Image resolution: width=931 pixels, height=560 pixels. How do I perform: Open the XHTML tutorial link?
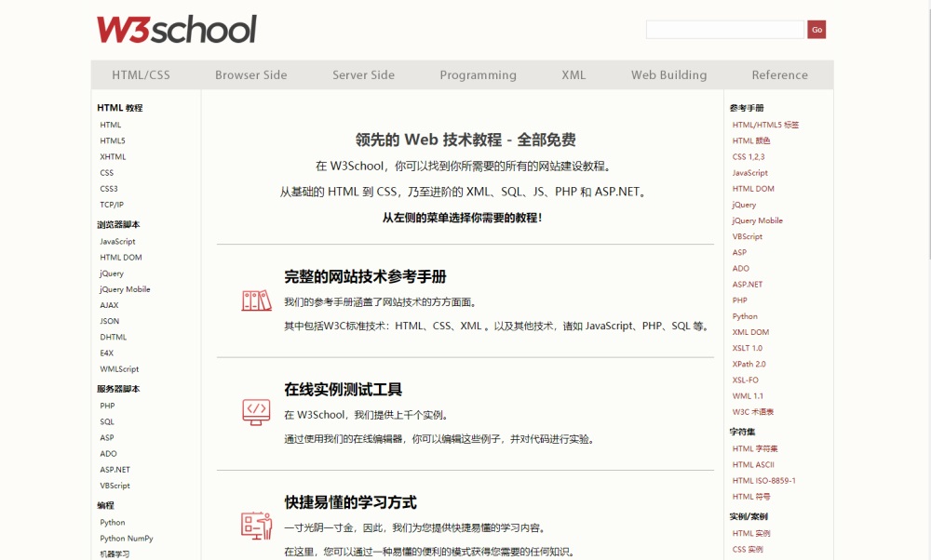pyautogui.click(x=113, y=156)
